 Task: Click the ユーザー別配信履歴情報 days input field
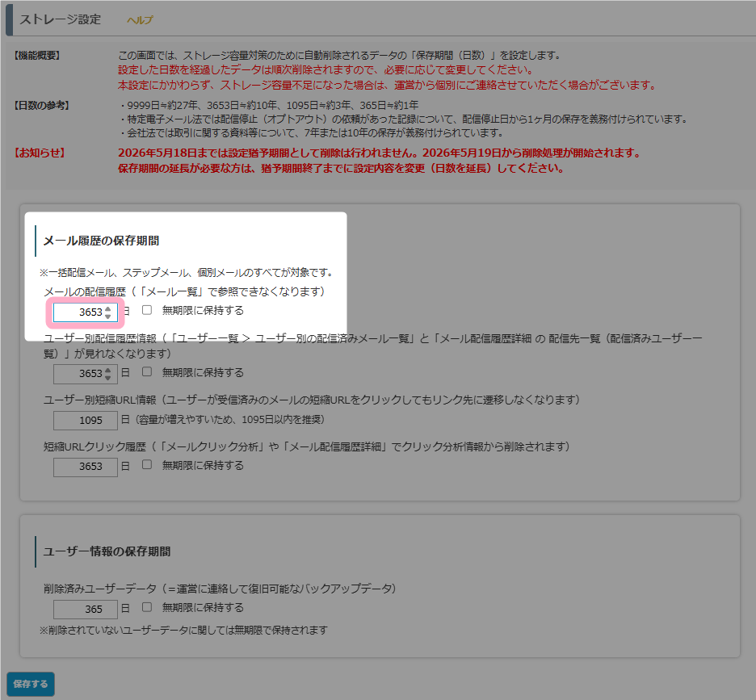point(79,374)
